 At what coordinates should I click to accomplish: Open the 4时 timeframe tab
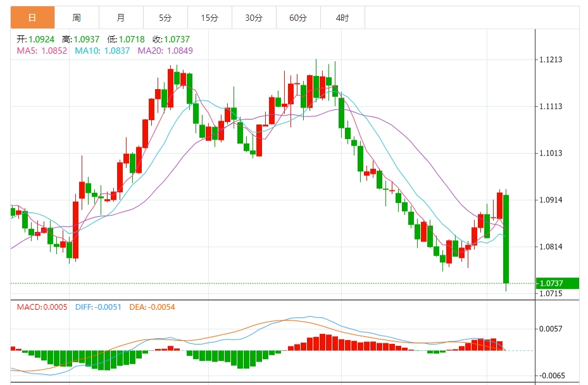[342, 18]
